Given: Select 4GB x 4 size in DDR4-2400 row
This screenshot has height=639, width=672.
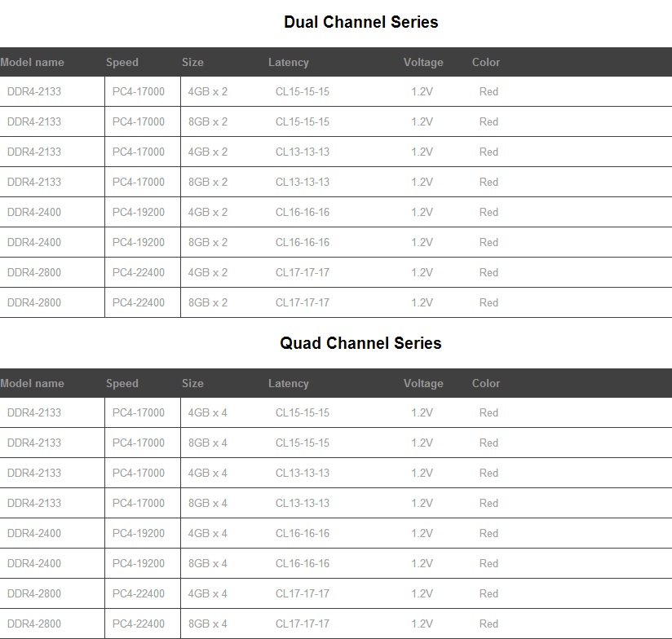Looking at the screenshot, I should (x=208, y=533).
